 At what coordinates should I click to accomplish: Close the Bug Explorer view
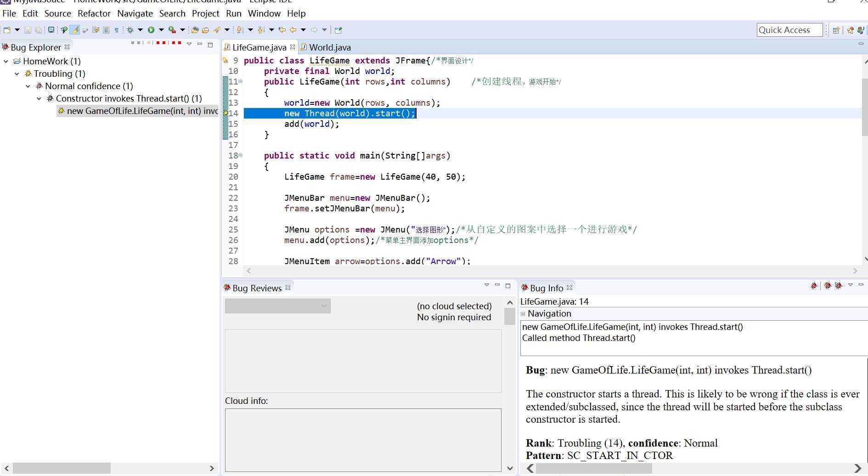67,47
